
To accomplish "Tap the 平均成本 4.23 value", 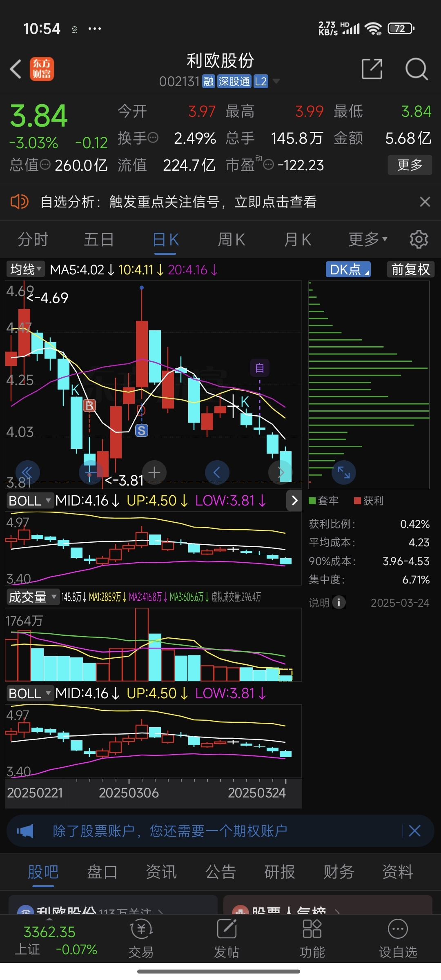I will pyautogui.click(x=419, y=543).
